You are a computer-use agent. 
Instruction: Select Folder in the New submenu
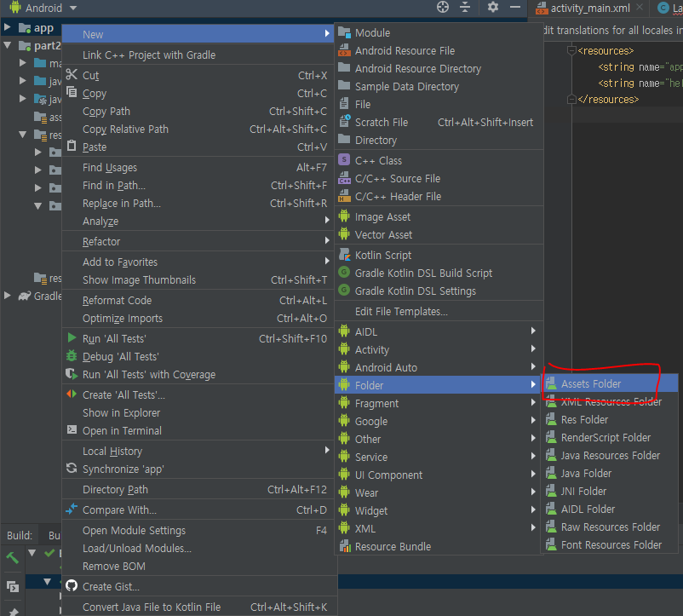(x=438, y=385)
